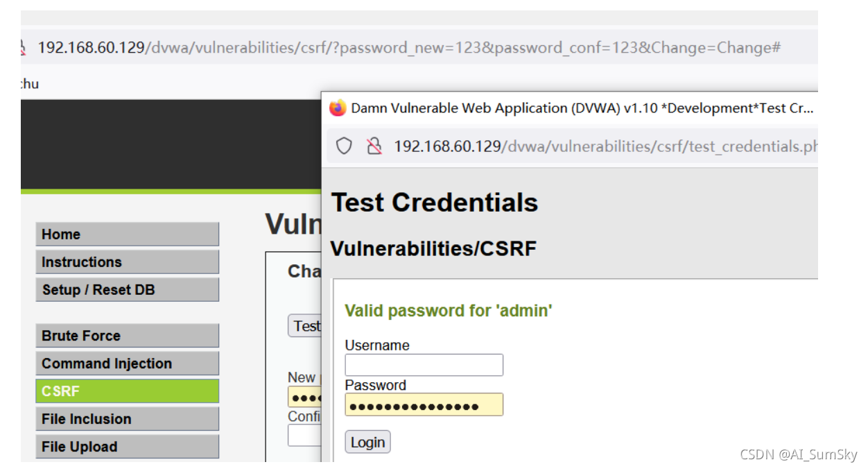The image size is (868, 469).
Task: Click the insecure connection padlock icon in popup
Action: (x=374, y=146)
